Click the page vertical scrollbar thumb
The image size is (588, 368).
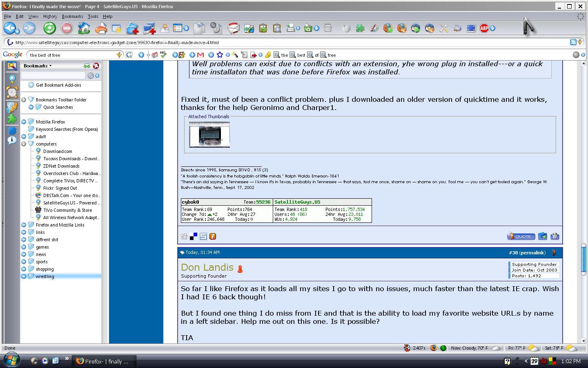[584, 259]
